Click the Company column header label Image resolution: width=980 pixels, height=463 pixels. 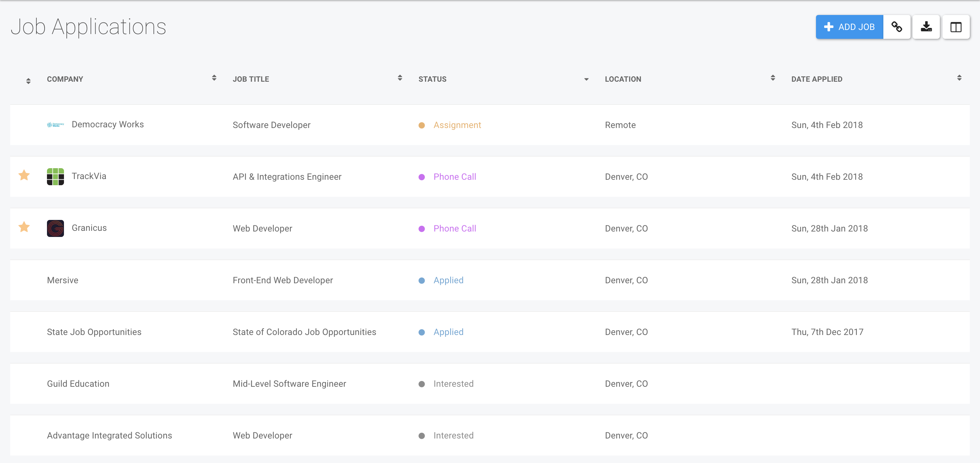coord(65,79)
